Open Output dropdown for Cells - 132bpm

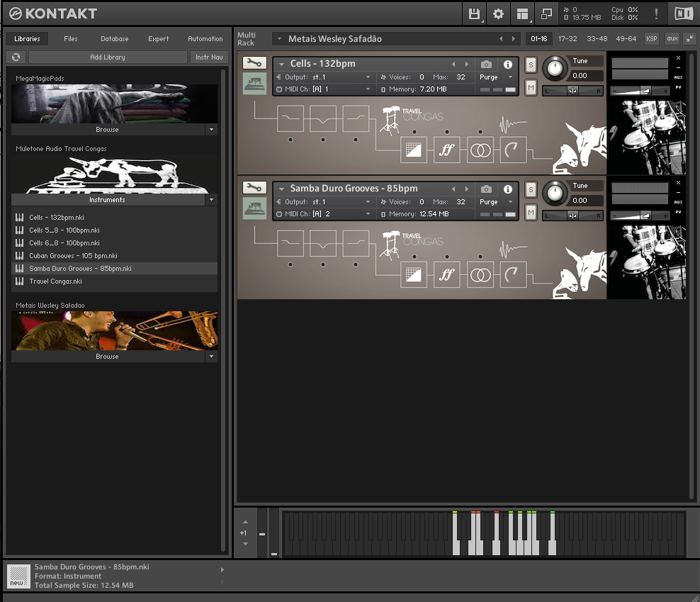(x=368, y=77)
